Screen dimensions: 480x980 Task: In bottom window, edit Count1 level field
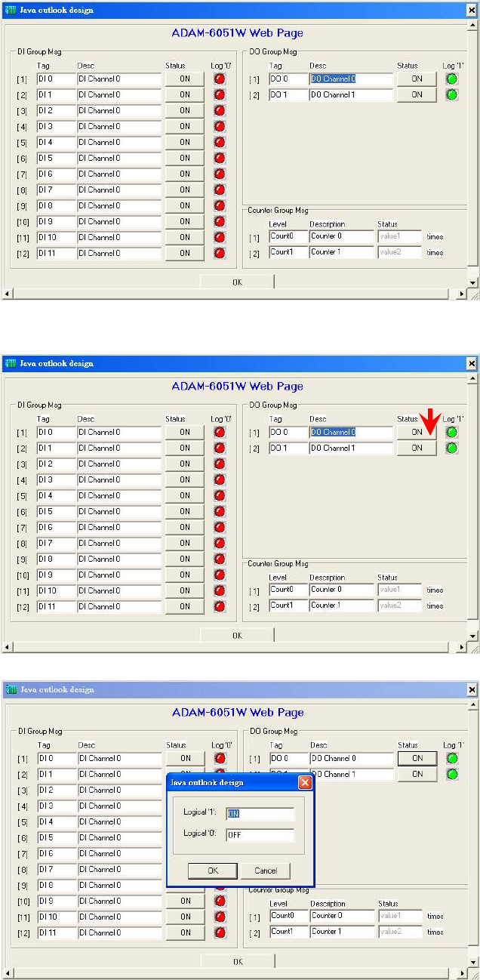288,932
